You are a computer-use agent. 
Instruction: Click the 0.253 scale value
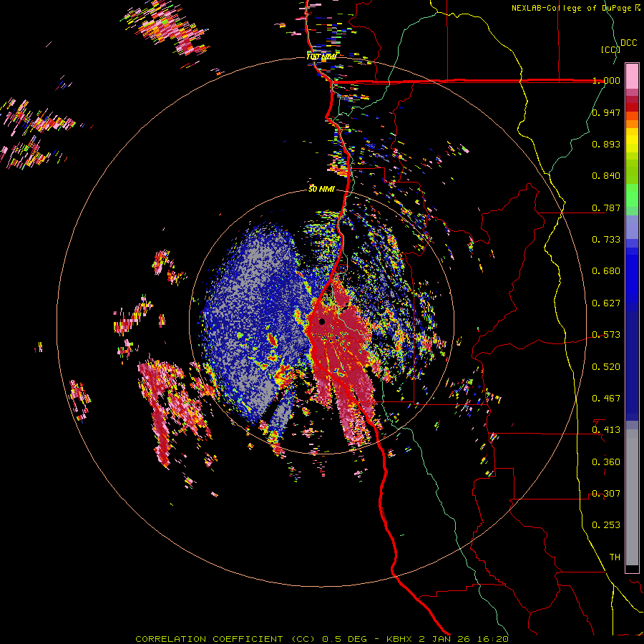(606, 525)
